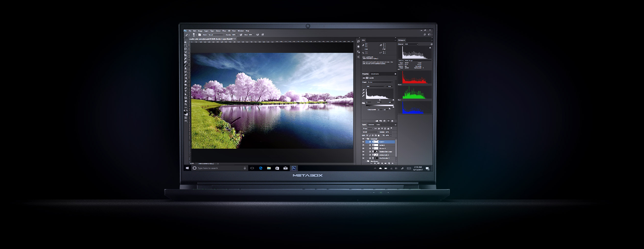644x249 pixels.
Task: Click the taskbar search box
Action: pyautogui.click(x=220, y=168)
